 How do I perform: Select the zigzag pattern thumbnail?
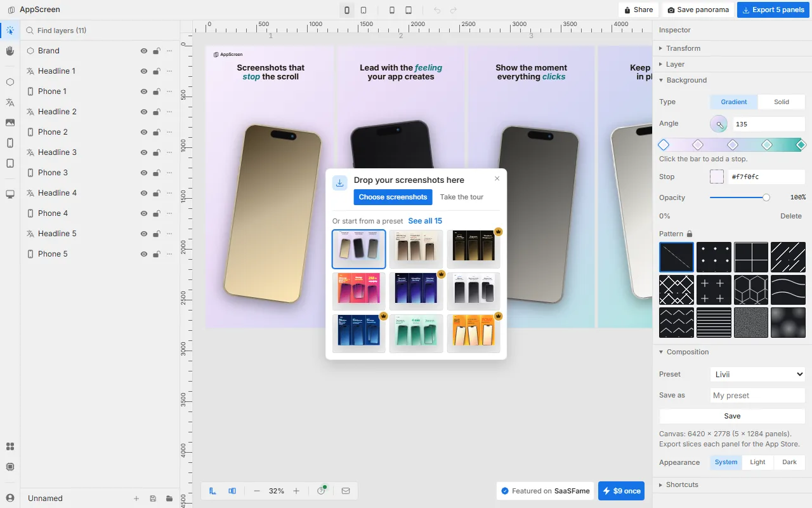677,323
